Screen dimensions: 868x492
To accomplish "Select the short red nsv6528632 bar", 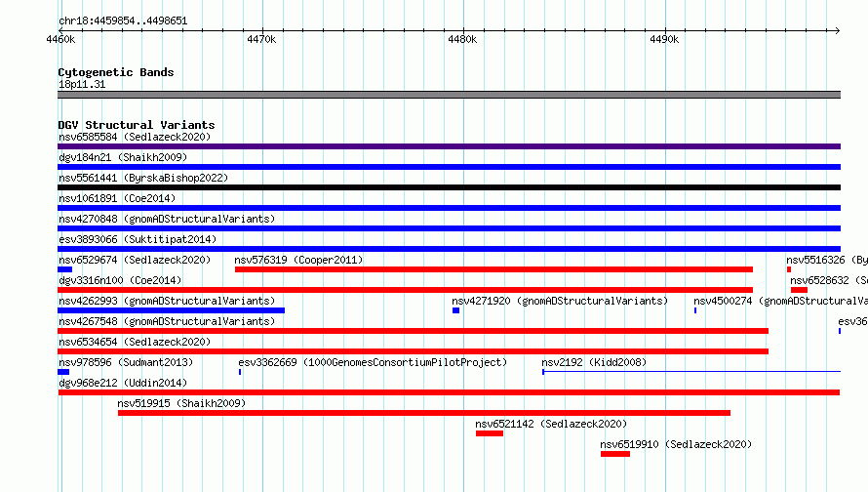I will tap(799, 290).
